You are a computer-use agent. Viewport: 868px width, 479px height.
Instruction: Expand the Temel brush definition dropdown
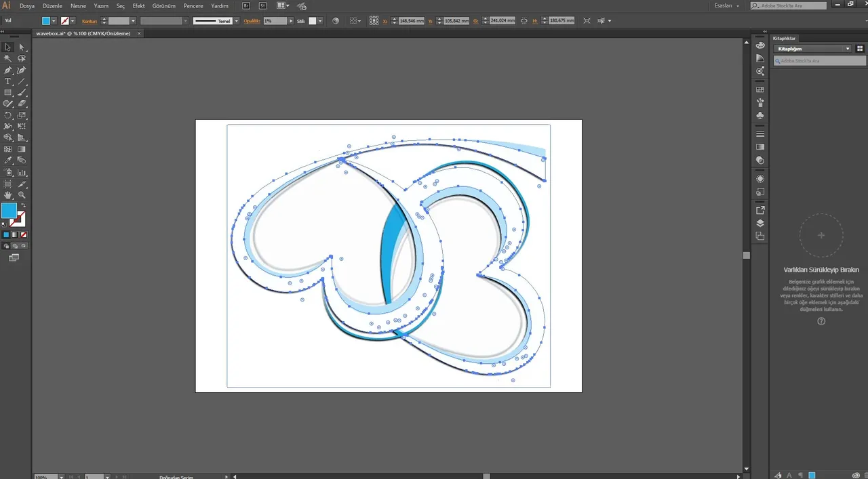pyautogui.click(x=237, y=21)
